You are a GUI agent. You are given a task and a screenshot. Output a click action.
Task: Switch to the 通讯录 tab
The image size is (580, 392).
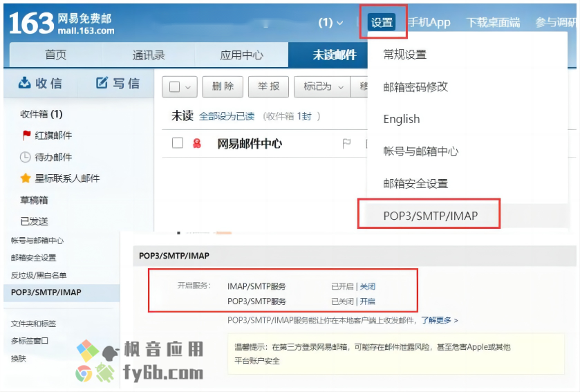coord(149,55)
